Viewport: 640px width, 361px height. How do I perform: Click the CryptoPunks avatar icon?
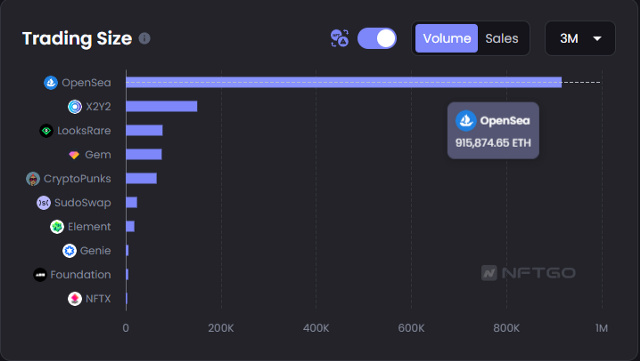pyautogui.click(x=33, y=179)
